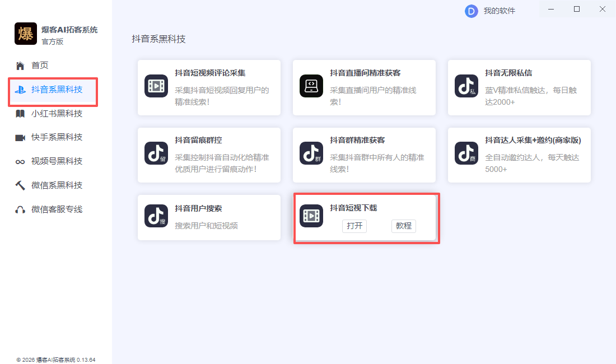
Task: Click the film icon of 抖音短视频评论采集
Action: (x=156, y=86)
